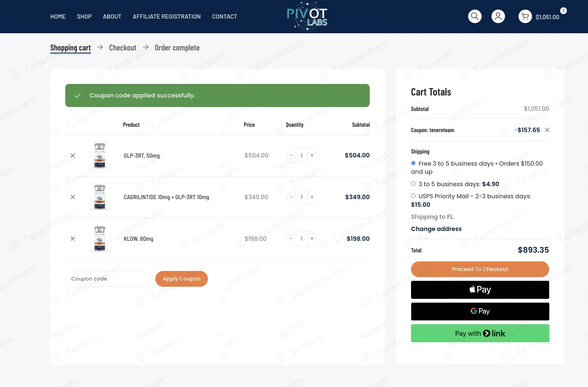Remove GLP-3RT, 50mg from cart
The width and height of the screenshot is (588, 387).
[73, 155]
